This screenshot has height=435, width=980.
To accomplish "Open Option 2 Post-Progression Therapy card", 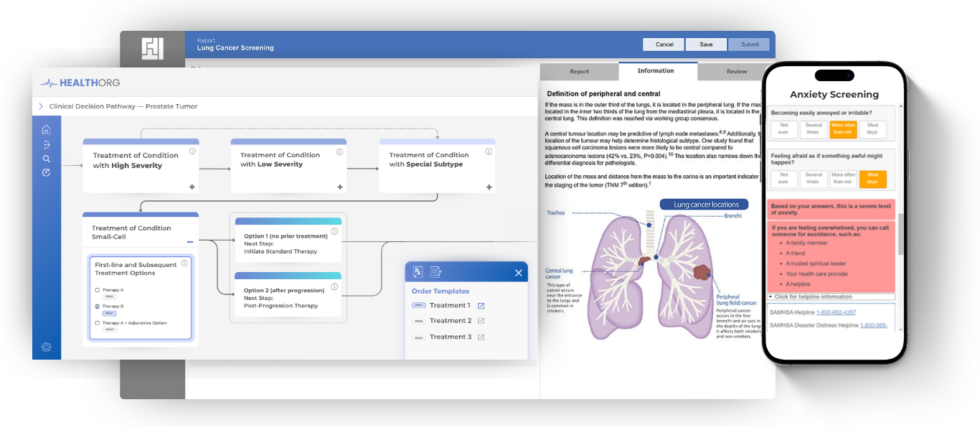I will pyautogui.click(x=288, y=293).
